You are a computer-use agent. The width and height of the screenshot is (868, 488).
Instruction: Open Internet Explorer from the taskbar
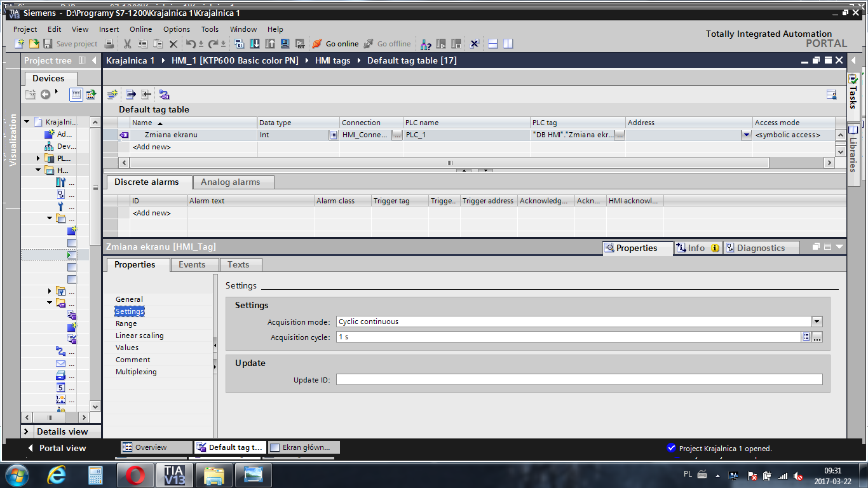57,475
